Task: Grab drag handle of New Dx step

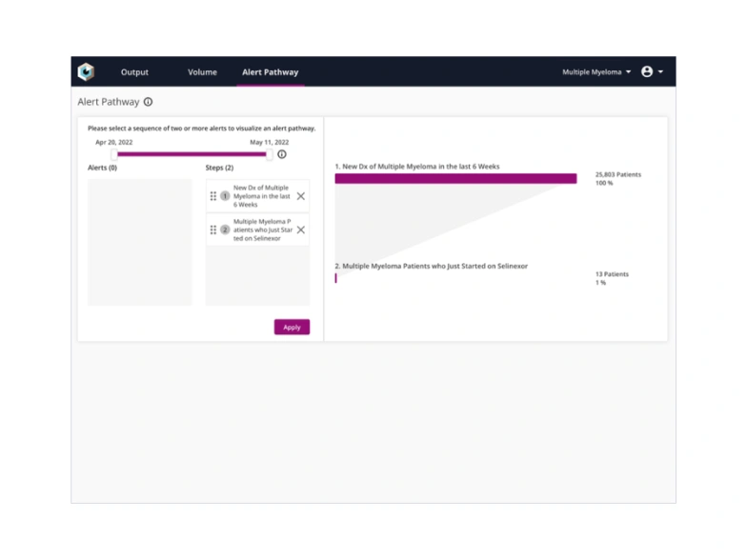Action: pos(213,196)
